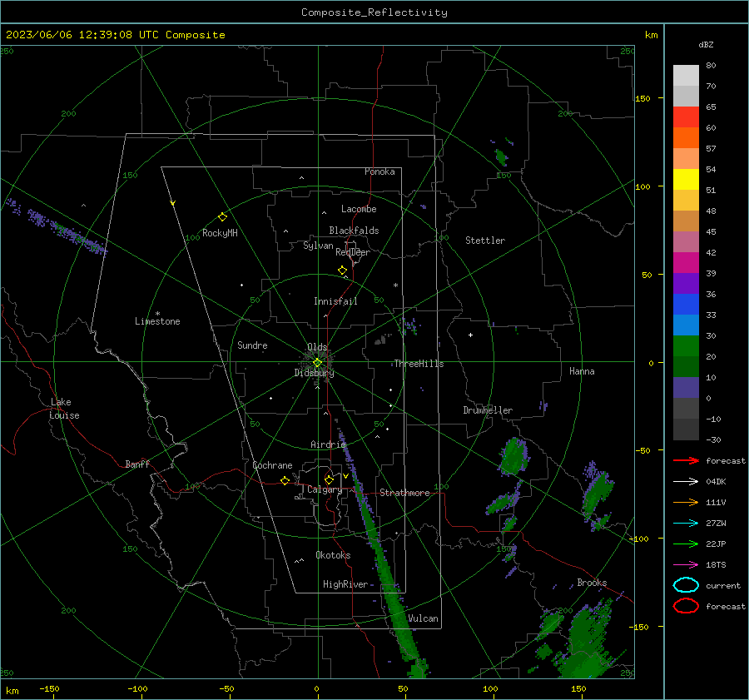Click the yellow diamond marker beside RockyMH

[x=222, y=217]
